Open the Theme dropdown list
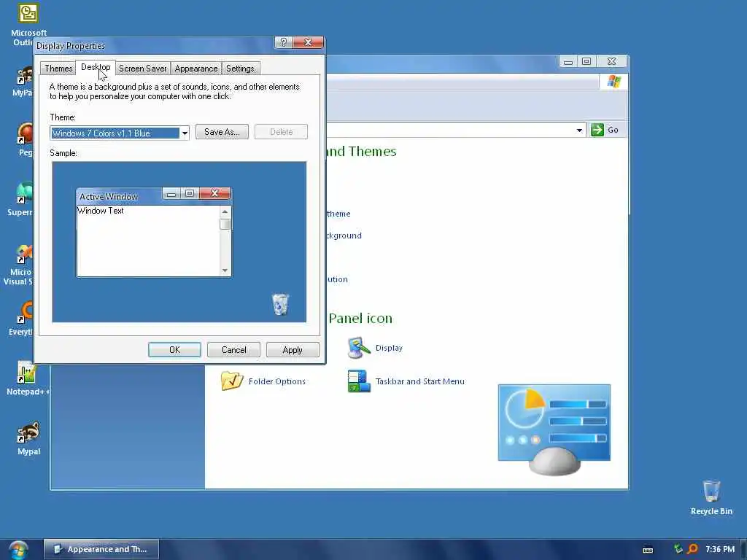 [185, 133]
